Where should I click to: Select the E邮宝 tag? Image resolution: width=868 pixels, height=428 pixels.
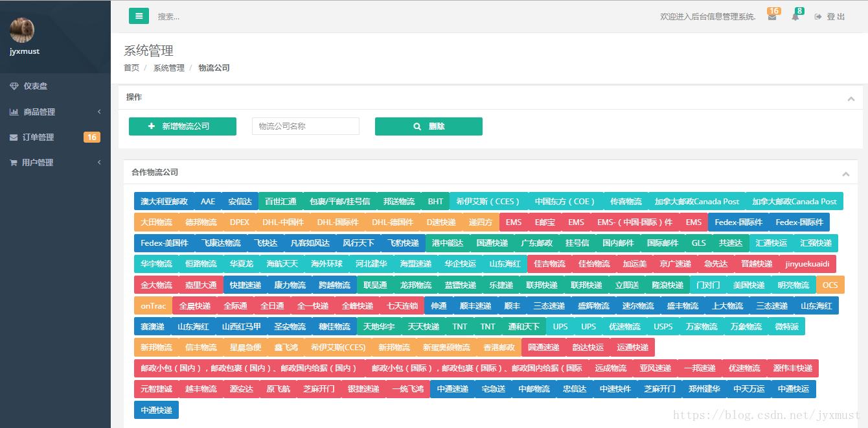click(x=545, y=222)
